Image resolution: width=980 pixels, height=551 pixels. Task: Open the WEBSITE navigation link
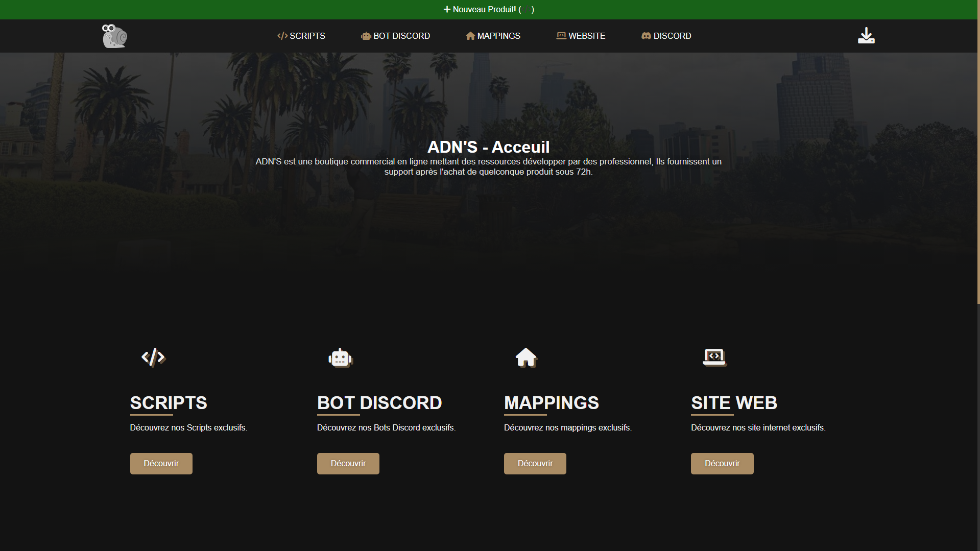tap(581, 36)
